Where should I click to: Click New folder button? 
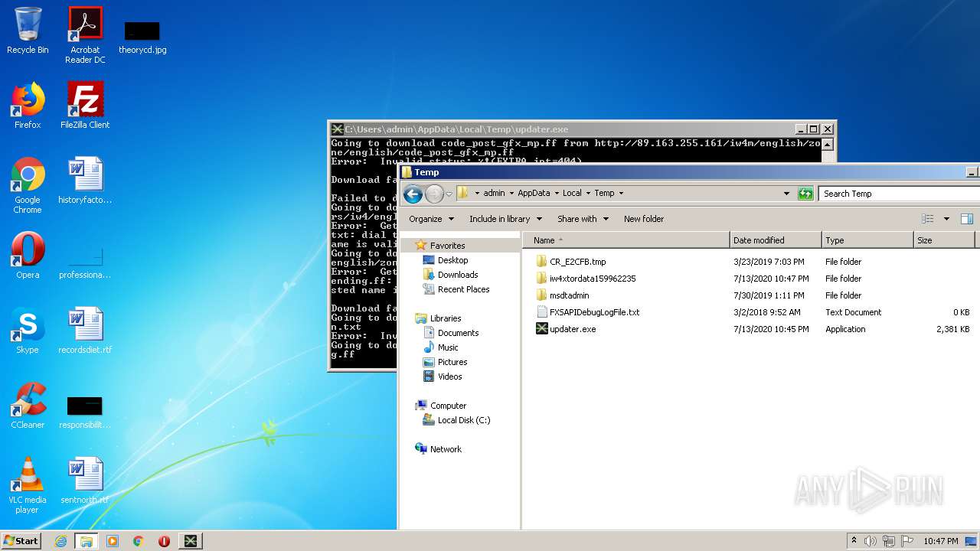coord(644,219)
